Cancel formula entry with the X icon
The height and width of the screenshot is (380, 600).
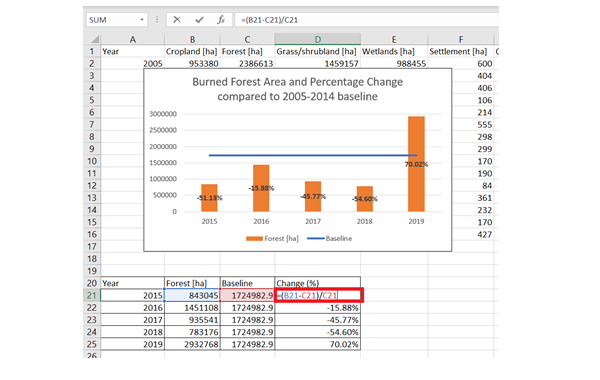coord(177,20)
